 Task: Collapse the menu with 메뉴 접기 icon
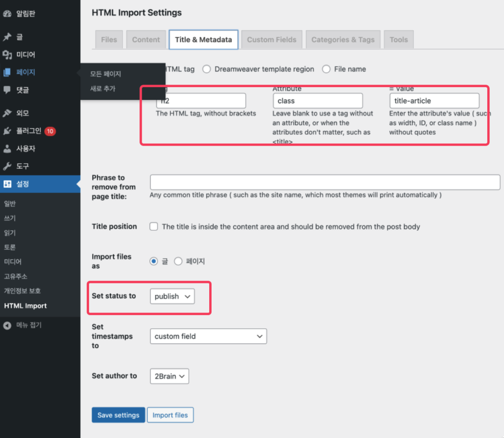pos(7,325)
